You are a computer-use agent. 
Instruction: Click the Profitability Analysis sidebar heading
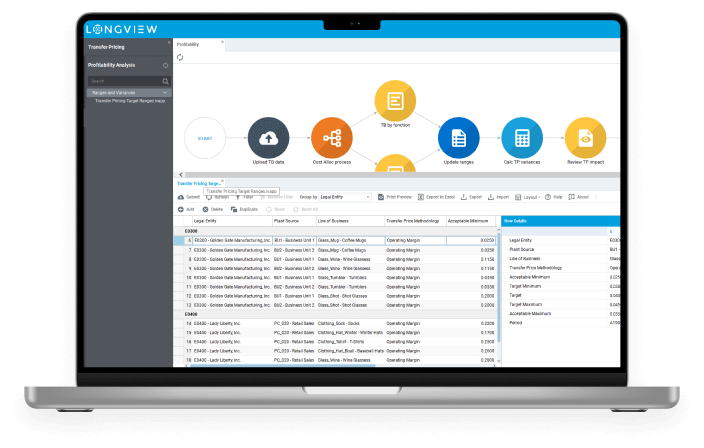click(111, 65)
